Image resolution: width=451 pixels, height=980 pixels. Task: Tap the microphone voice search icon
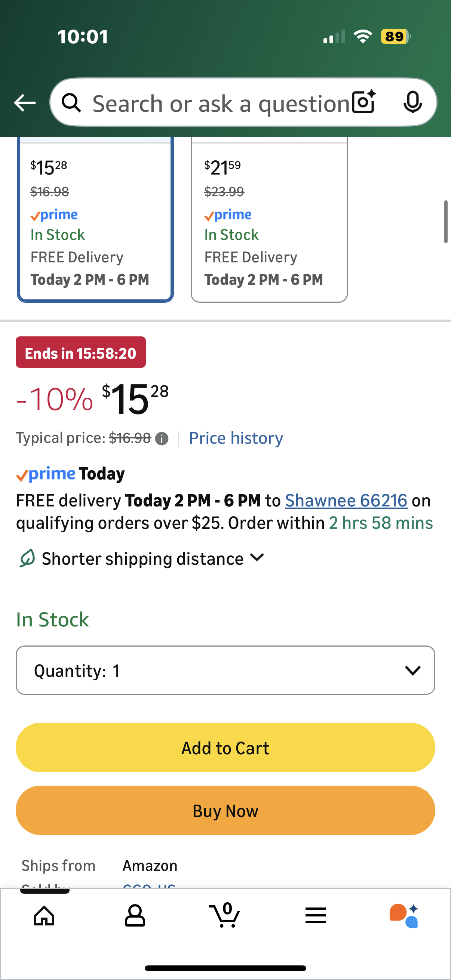click(x=412, y=102)
